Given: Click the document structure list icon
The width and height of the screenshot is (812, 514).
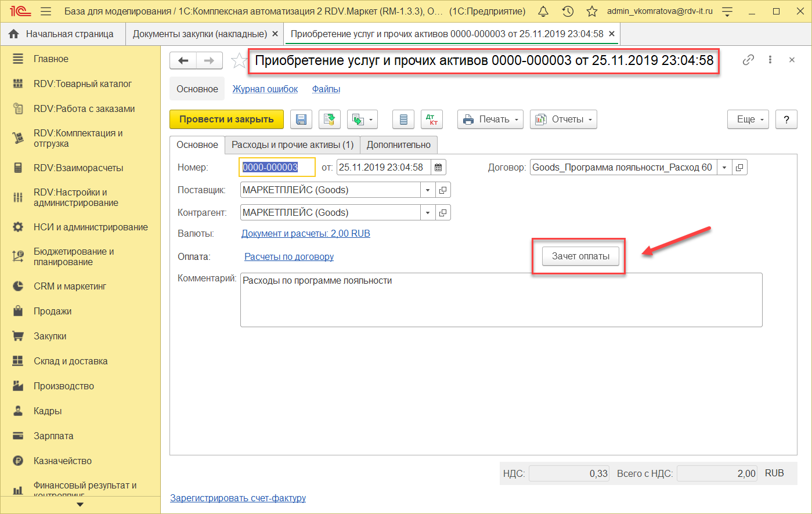Looking at the screenshot, I should point(403,120).
